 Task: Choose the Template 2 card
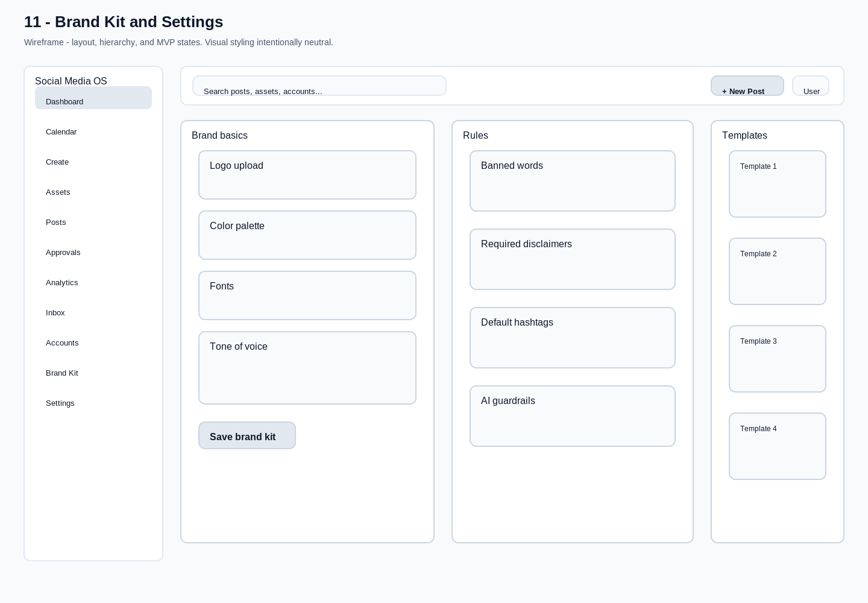(778, 271)
